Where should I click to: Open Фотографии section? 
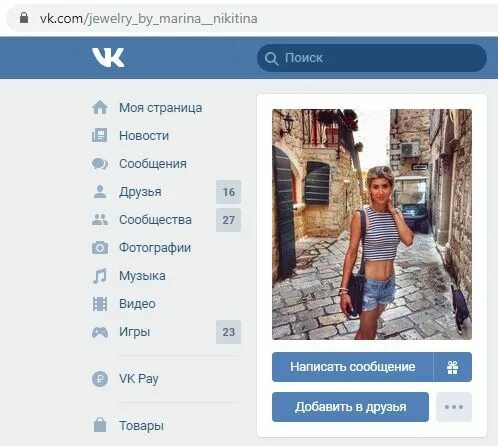[x=155, y=248]
